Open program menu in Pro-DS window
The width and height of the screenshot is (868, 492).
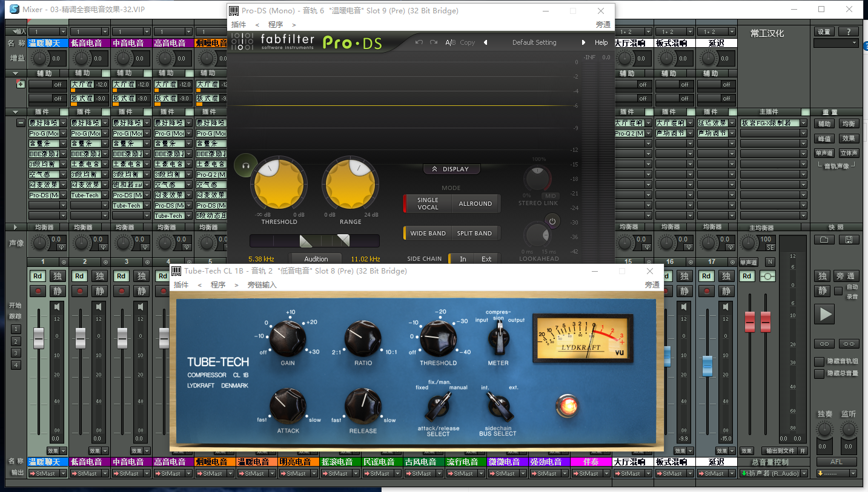coord(276,24)
